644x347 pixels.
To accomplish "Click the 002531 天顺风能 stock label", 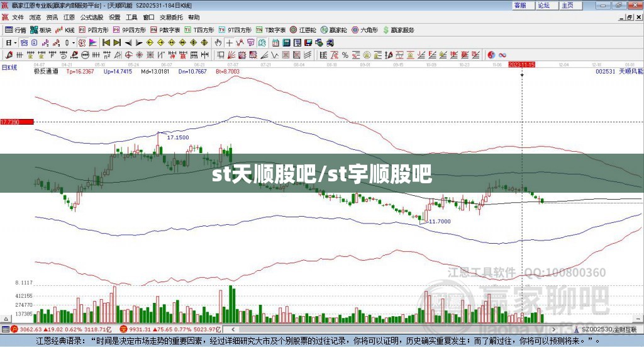I will [x=619, y=71].
